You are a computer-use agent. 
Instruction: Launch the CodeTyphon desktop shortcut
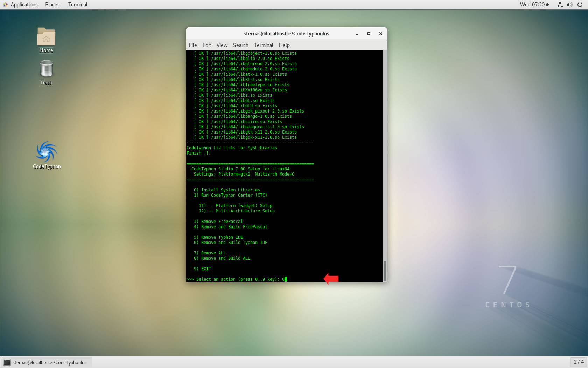47,155
